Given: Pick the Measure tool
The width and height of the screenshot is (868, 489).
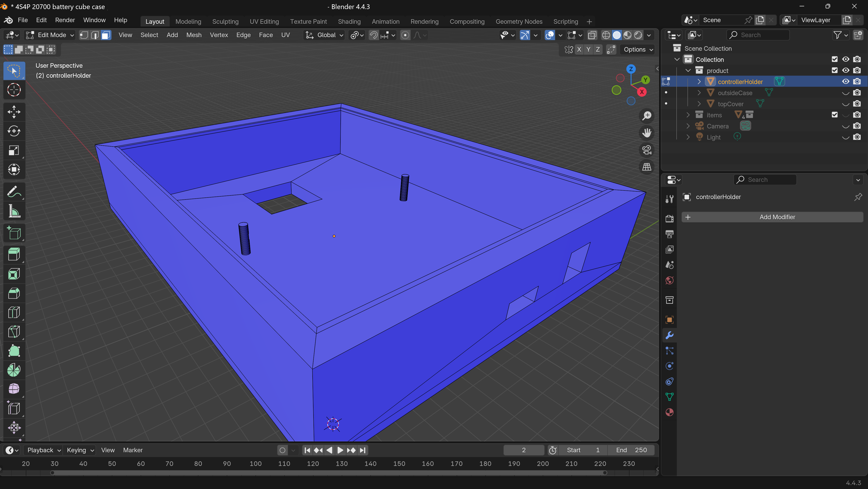Looking at the screenshot, I should 14,211.
